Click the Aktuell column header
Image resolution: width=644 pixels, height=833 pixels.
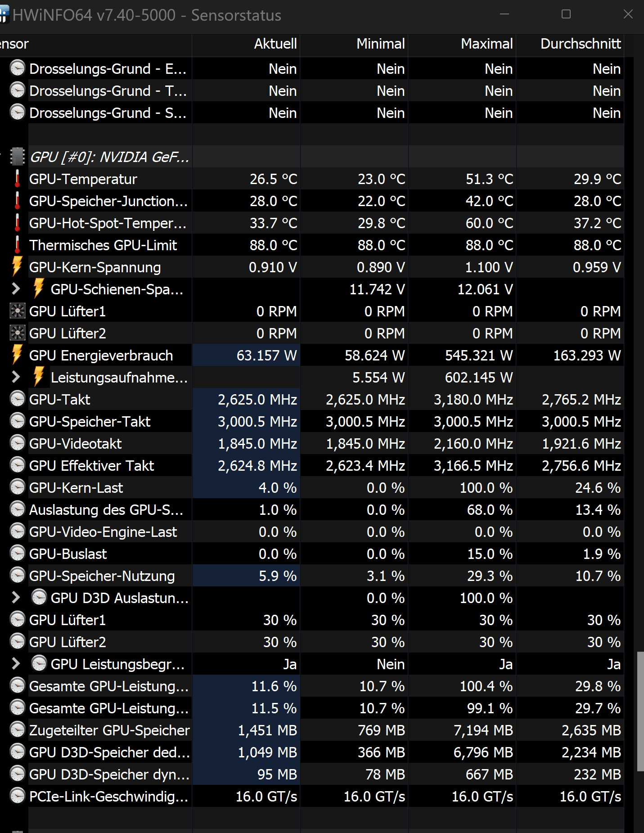coord(246,45)
